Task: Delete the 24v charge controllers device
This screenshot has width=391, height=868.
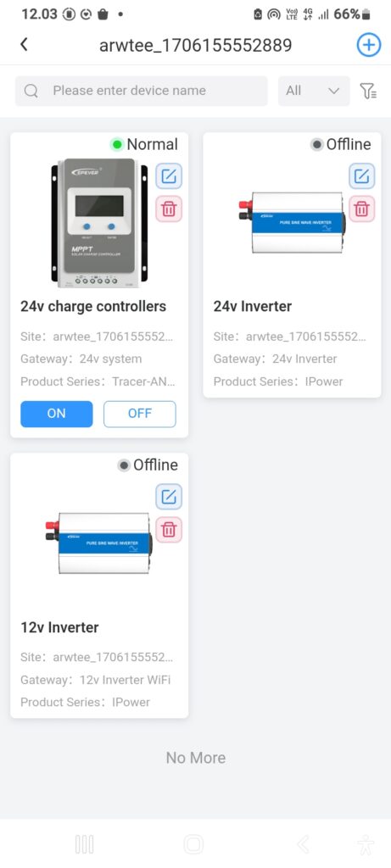Action: (x=169, y=209)
